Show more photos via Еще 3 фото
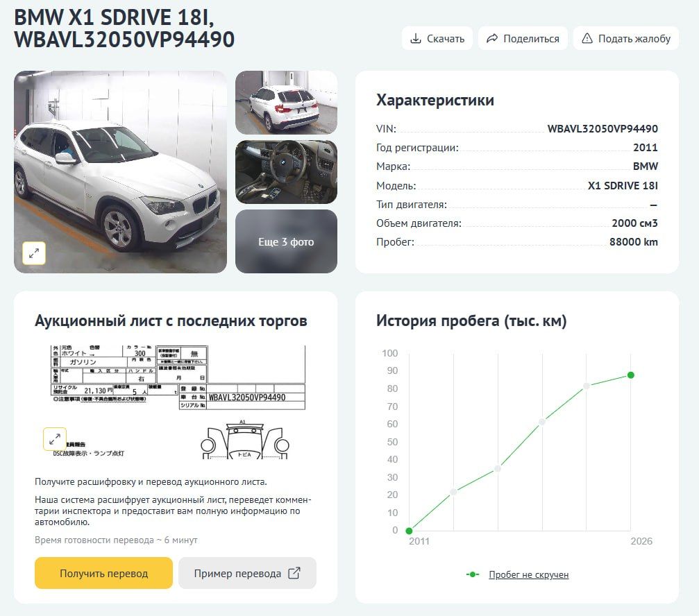Viewport: 699px width, 616px height. [x=286, y=241]
